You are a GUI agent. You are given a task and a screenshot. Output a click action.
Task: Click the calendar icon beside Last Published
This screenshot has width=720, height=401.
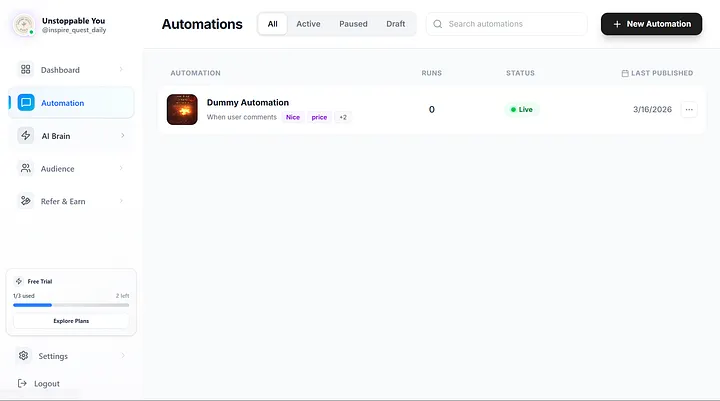tap(625, 73)
